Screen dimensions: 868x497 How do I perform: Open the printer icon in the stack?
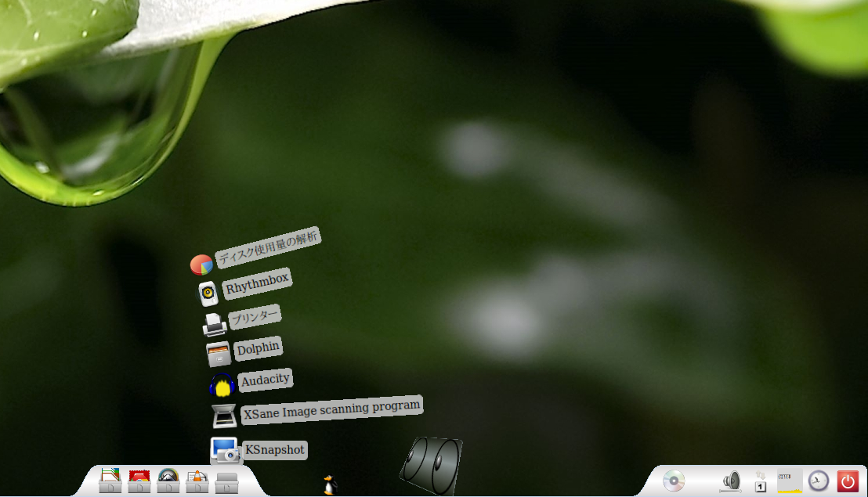214,325
